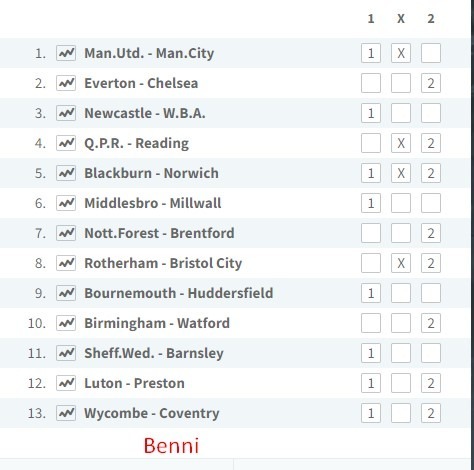The width and height of the screenshot is (474, 470).
Task: Toggle the 2 box for Wycombe - Coventry
Action: 431,413
